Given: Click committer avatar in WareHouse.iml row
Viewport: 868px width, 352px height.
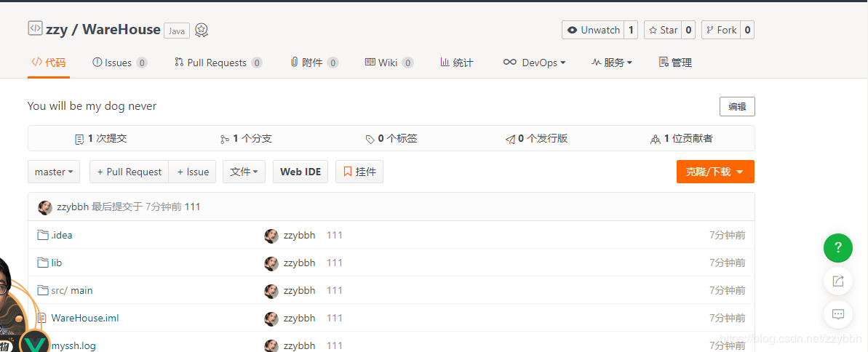Looking at the screenshot, I should pyautogui.click(x=271, y=319).
